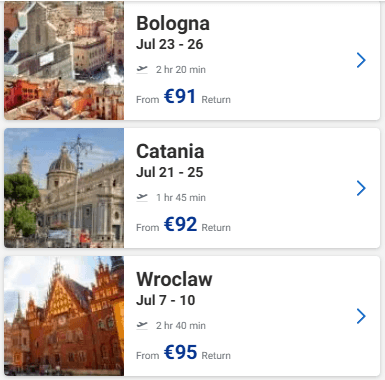Select the Wroclaw destination title
385x380 pixels.
tap(174, 279)
